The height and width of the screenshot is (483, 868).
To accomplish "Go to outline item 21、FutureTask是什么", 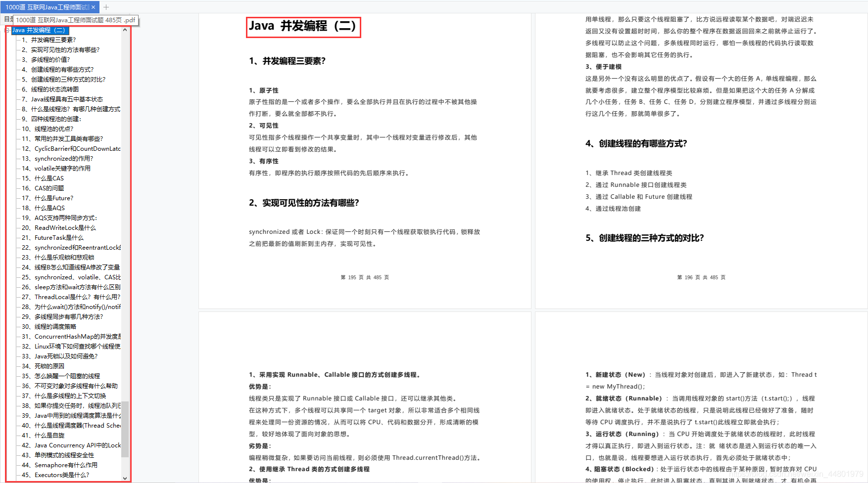I will pyautogui.click(x=52, y=238).
